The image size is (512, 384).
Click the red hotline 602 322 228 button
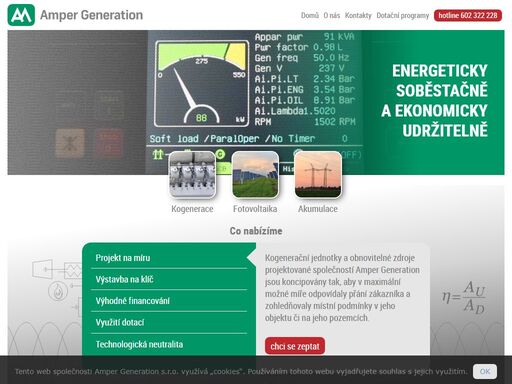tap(468, 15)
